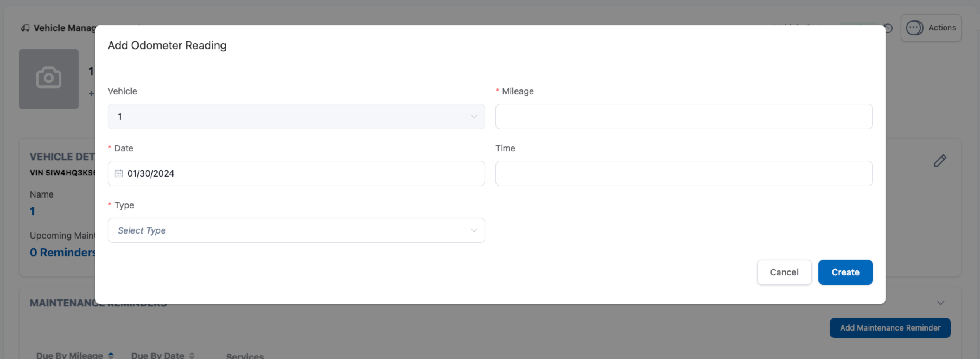
Task: Click the Time input field
Action: (x=684, y=173)
